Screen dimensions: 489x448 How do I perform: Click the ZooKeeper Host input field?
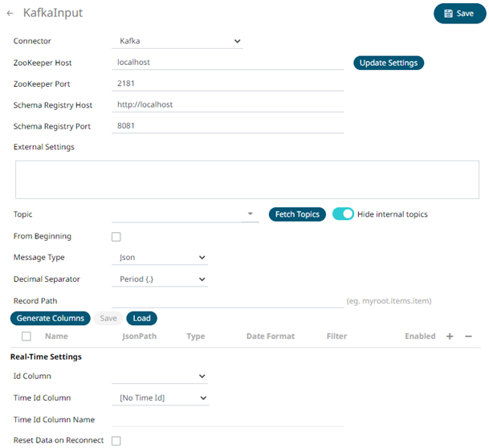point(227,62)
